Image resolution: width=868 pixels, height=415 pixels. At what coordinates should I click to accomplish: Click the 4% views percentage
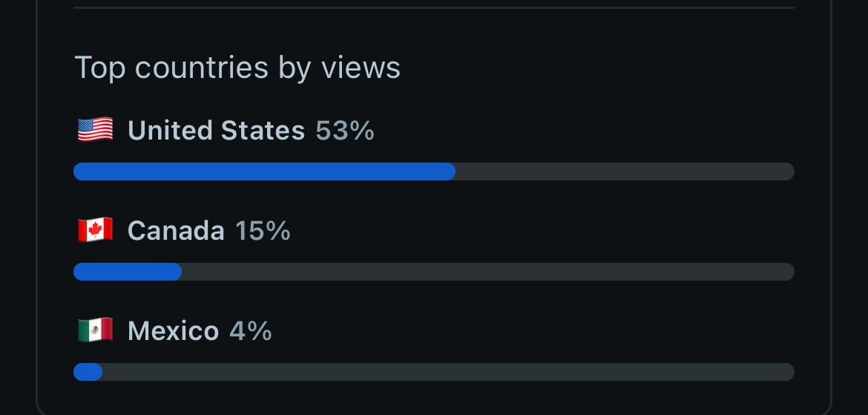[x=251, y=331]
